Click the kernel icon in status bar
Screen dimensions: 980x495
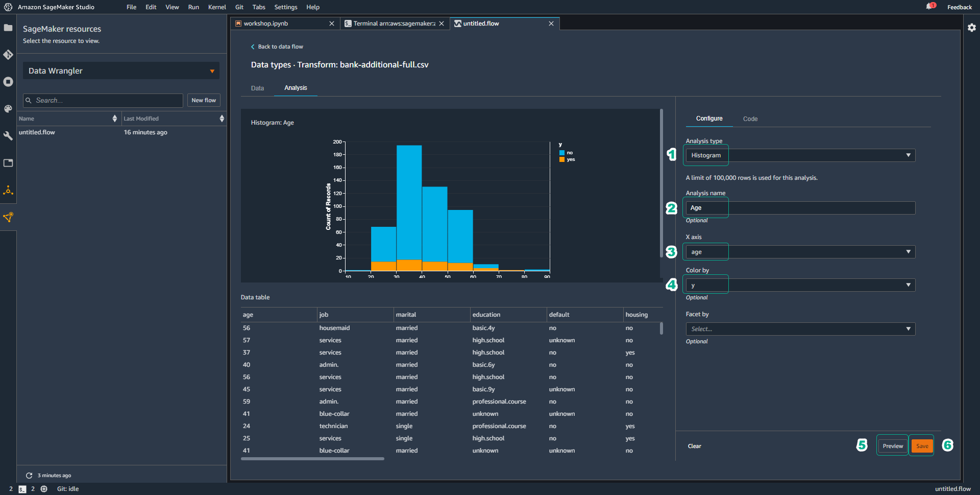44,489
